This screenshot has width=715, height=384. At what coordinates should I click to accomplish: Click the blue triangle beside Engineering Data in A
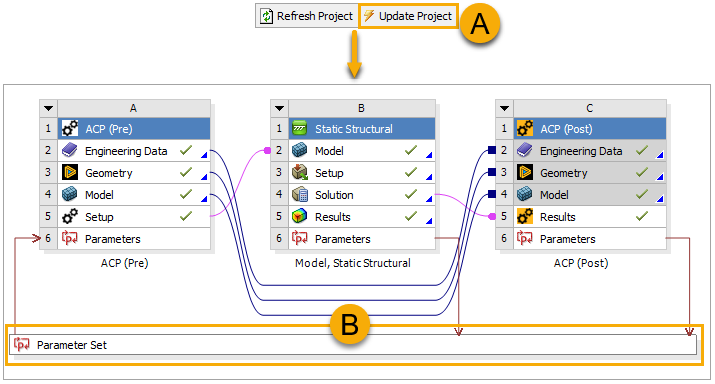point(204,155)
